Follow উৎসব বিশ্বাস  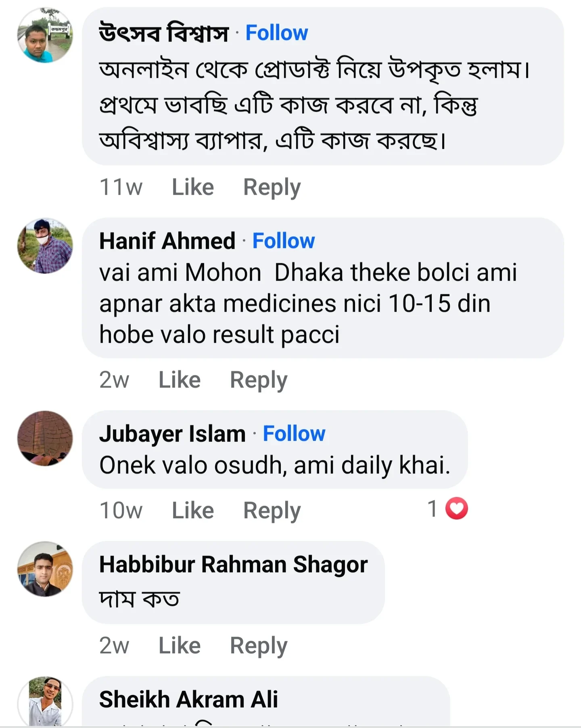[276, 32]
